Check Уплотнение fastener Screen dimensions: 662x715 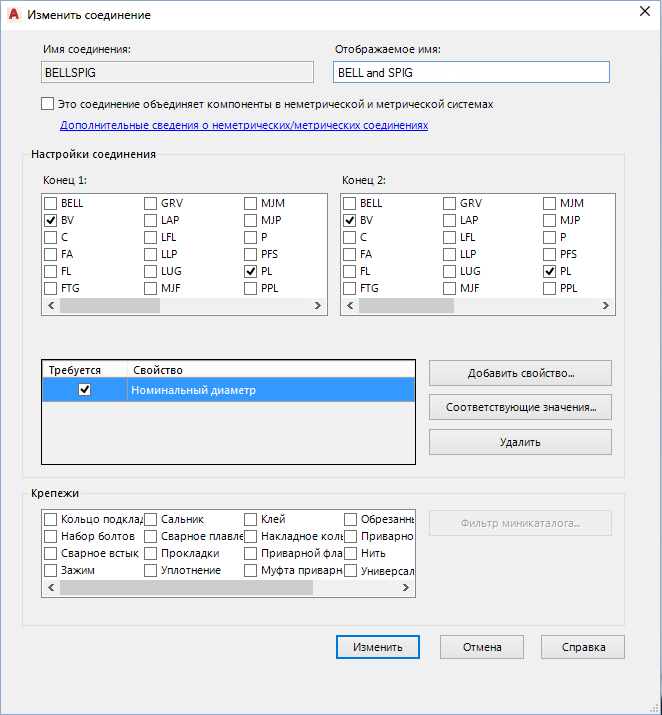point(150,570)
